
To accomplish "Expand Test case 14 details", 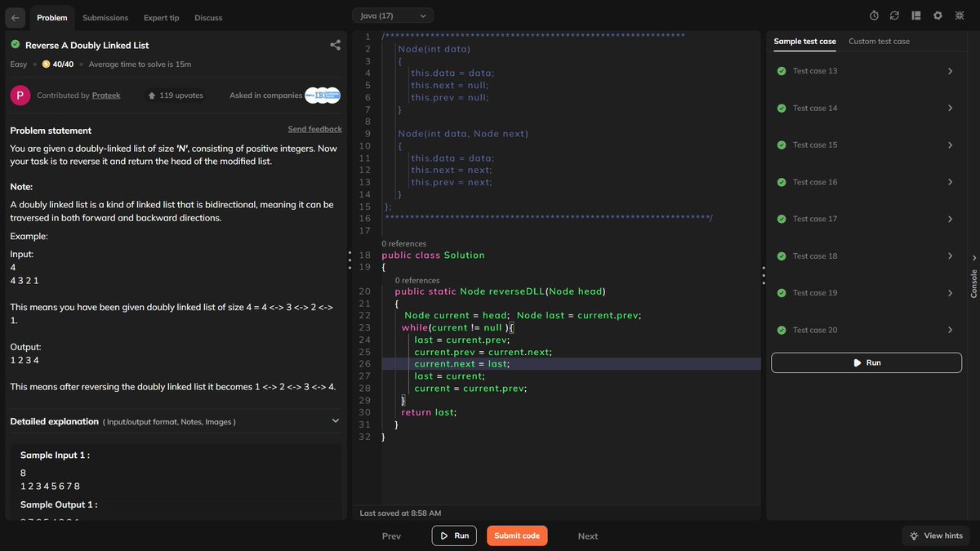I will coord(950,108).
